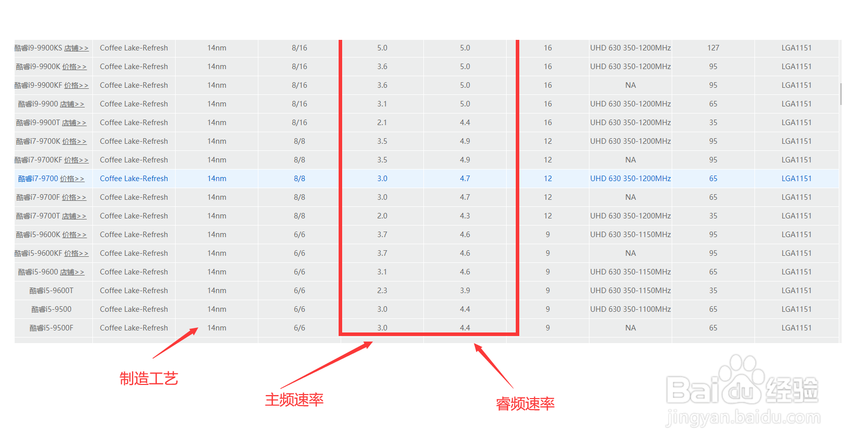
Task: Follow the 酷睿i9-9900 店铺 link
Action: 72,104
